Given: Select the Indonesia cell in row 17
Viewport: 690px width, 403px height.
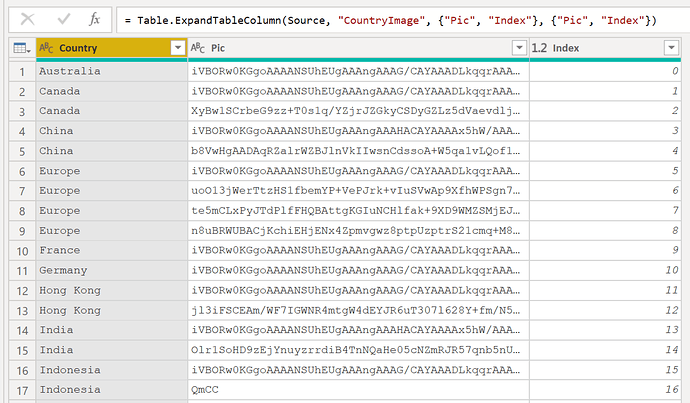Looking at the screenshot, I should click(112, 390).
